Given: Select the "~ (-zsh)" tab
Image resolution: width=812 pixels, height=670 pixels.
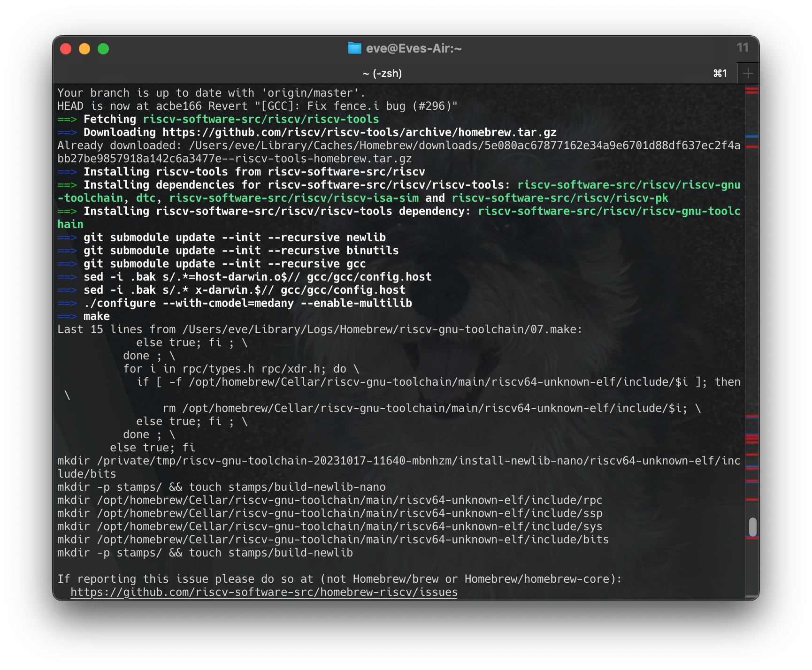Looking at the screenshot, I should point(383,73).
